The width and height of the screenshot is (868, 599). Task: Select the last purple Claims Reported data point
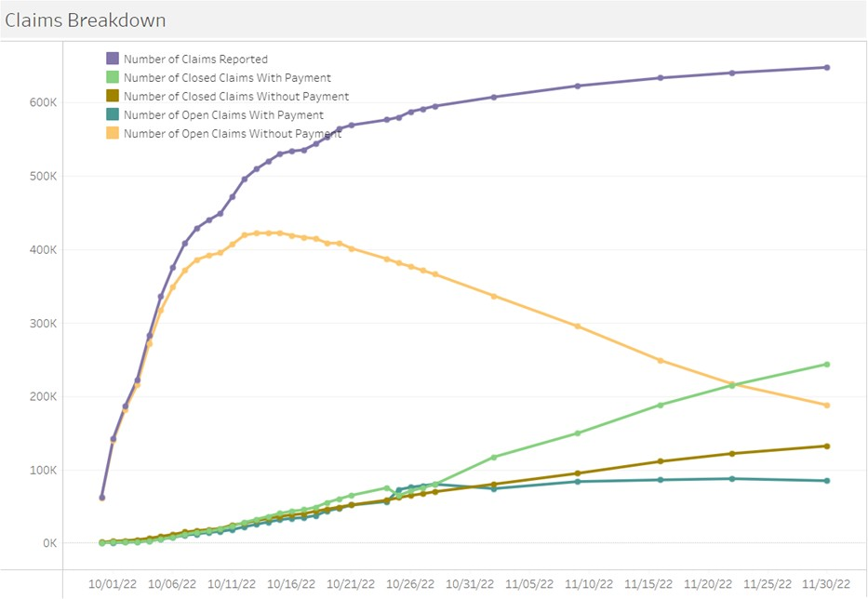pos(826,67)
